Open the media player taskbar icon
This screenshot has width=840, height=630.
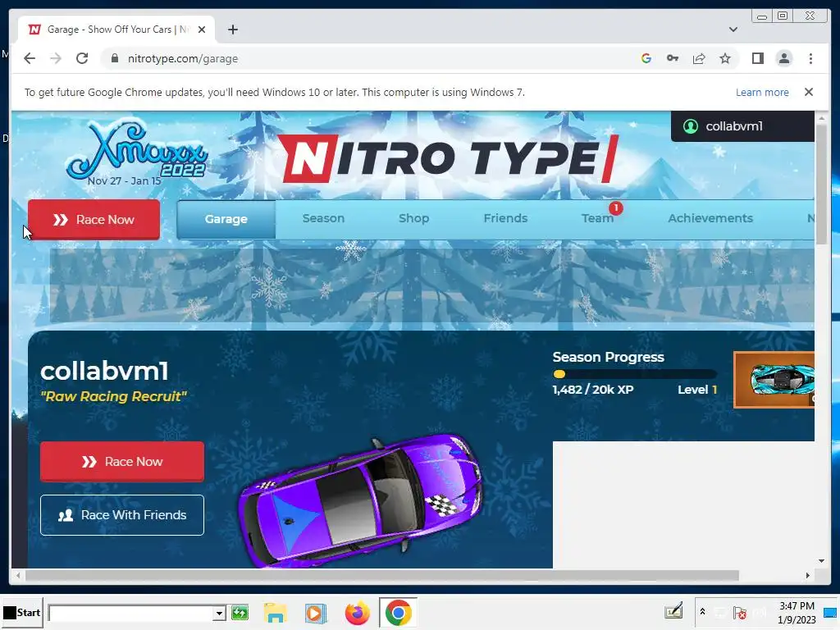coord(316,613)
